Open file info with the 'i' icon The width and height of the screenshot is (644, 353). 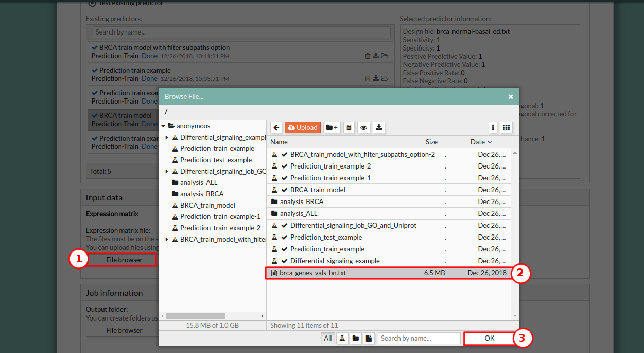[x=493, y=127]
